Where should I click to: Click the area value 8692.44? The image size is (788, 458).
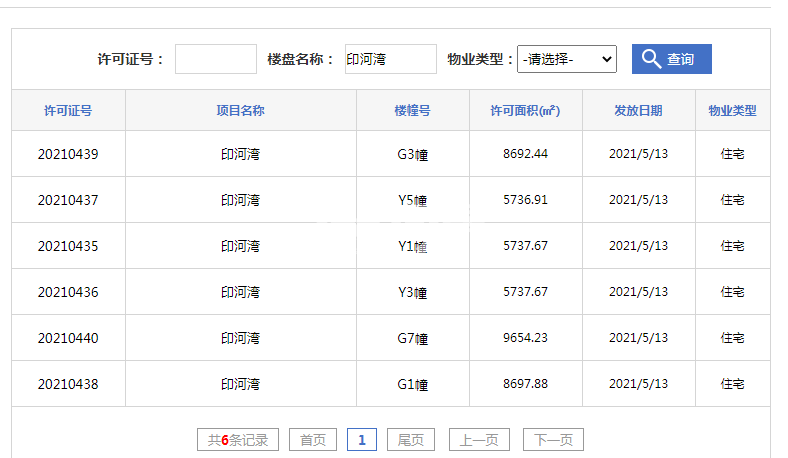tap(525, 154)
